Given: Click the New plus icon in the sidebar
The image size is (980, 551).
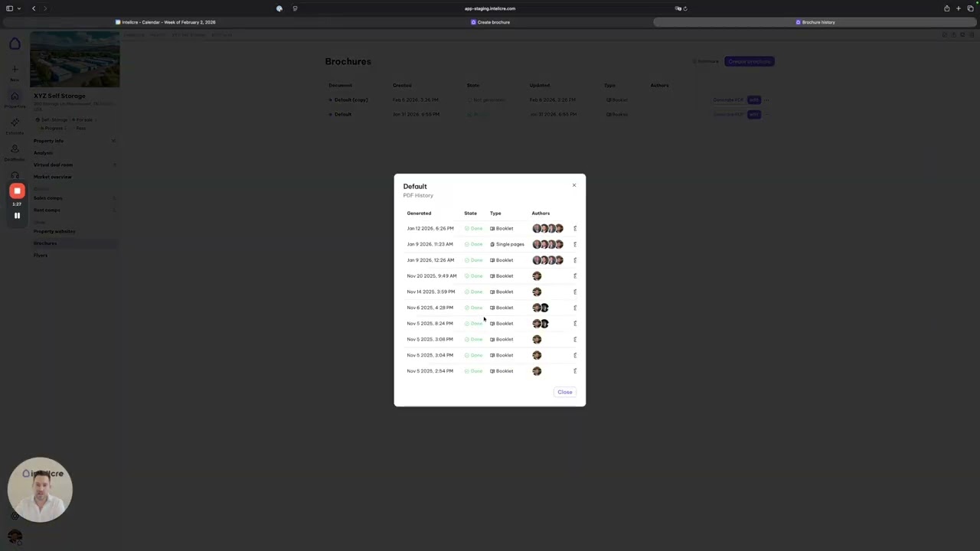Looking at the screenshot, I should pyautogui.click(x=15, y=70).
